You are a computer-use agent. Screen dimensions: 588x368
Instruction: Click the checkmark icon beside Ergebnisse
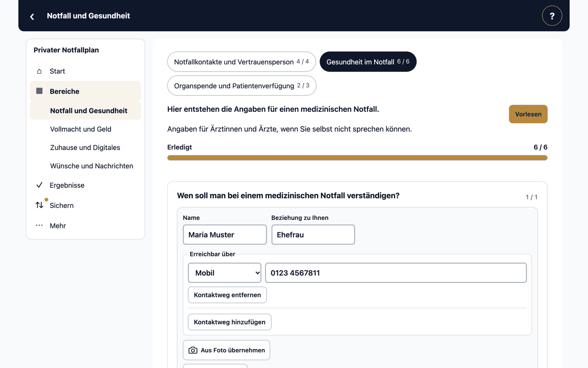tap(39, 185)
